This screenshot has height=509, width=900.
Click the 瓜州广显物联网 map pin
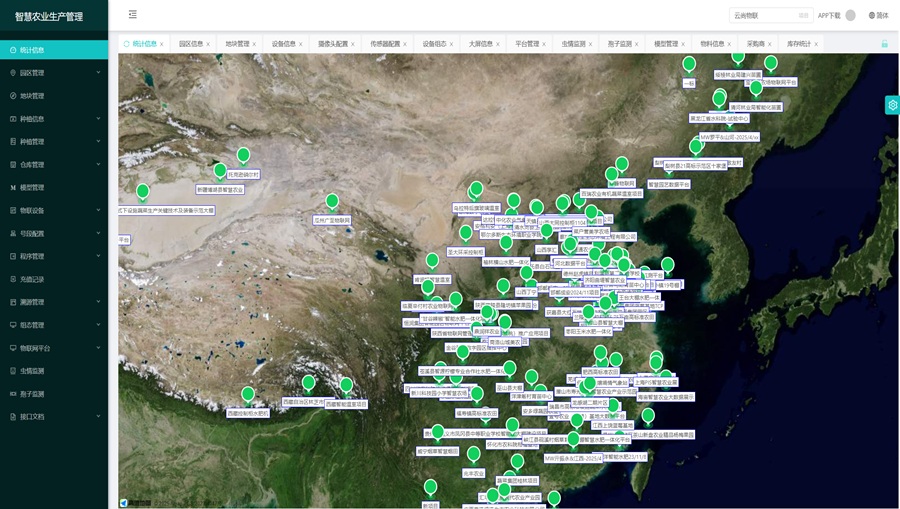(332, 202)
